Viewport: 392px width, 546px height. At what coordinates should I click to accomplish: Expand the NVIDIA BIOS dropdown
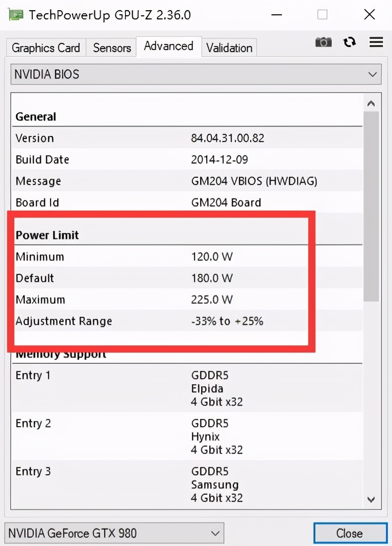pos(196,74)
